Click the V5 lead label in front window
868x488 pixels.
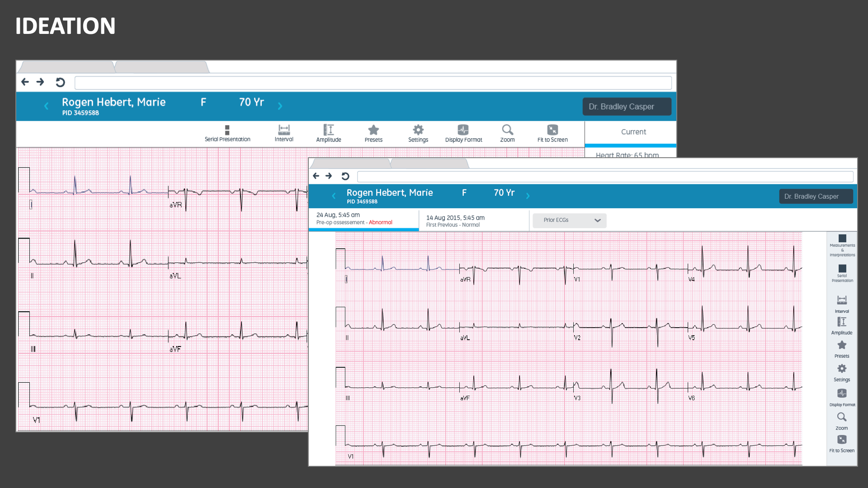point(691,338)
